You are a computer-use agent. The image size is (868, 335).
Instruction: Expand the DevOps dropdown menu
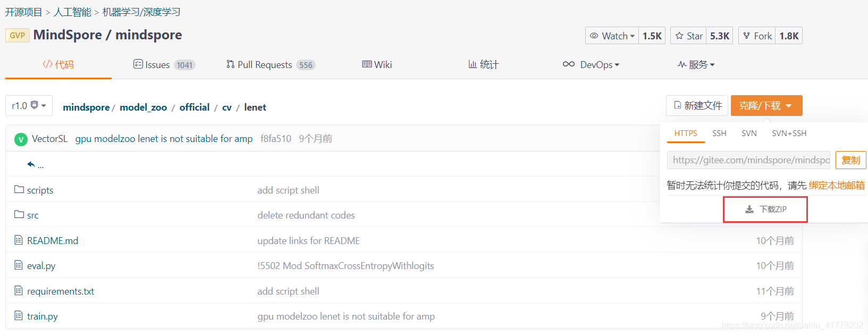pos(591,64)
